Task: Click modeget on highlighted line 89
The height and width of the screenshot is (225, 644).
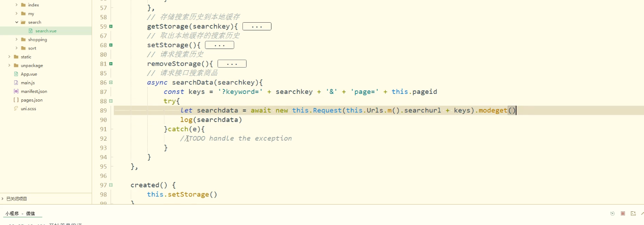Action: [x=493, y=110]
